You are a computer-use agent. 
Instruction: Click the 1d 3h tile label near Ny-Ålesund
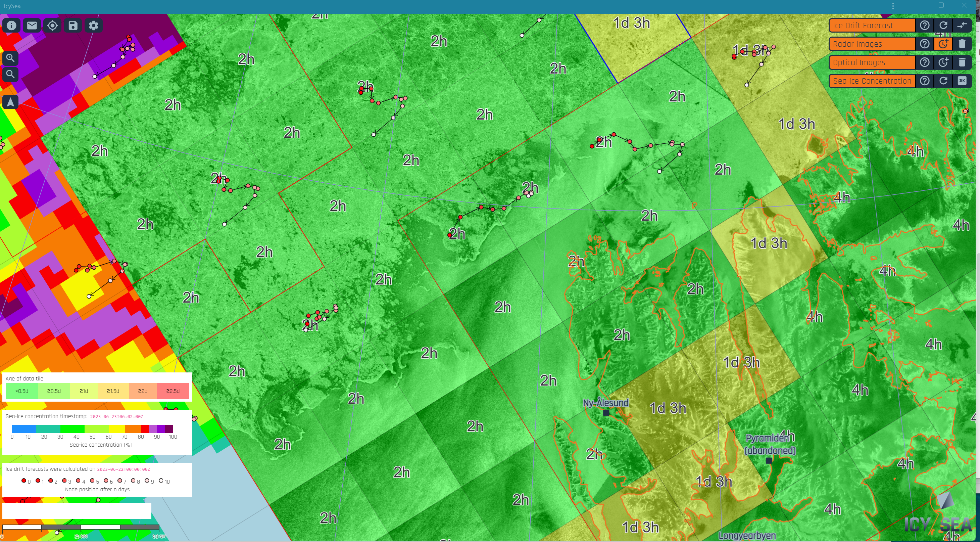click(668, 408)
